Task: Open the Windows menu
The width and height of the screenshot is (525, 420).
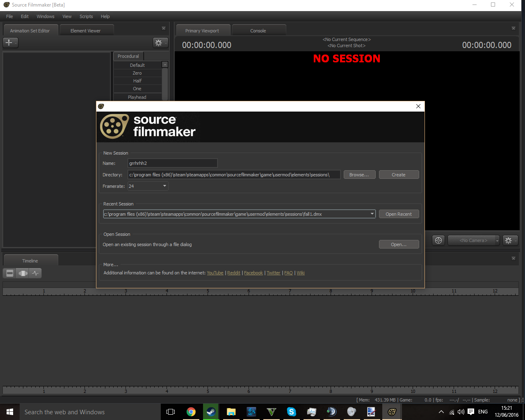Action: (x=46, y=16)
